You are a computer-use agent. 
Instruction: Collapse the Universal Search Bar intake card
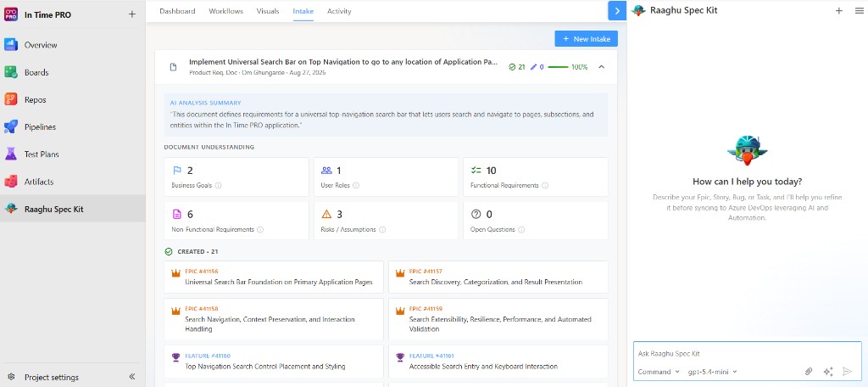(x=602, y=67)
